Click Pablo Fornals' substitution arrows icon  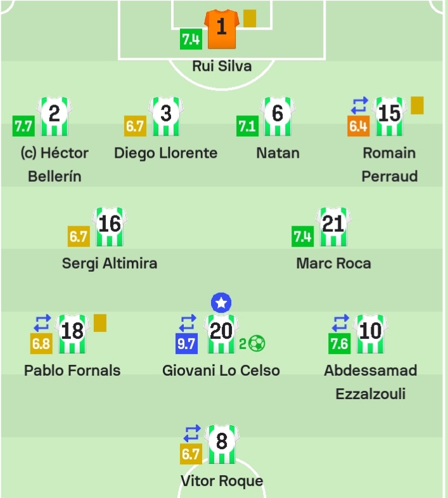click(x=42, y=323)
